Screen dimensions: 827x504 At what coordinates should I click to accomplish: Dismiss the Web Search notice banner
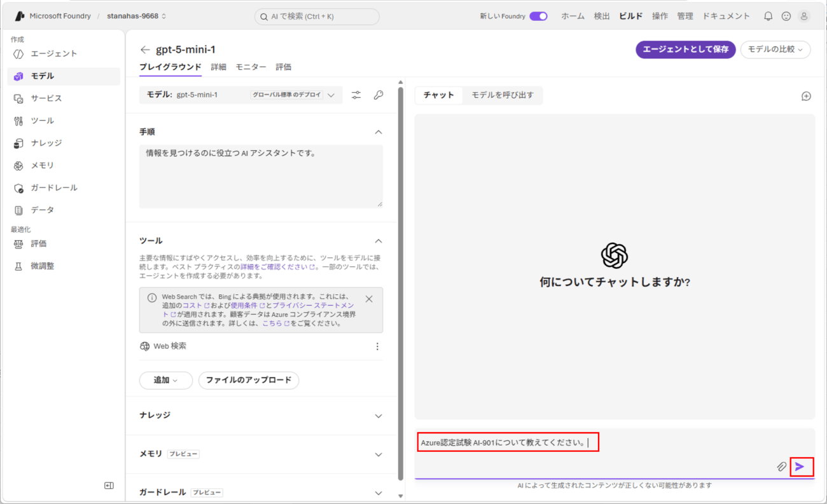(x=369, y=299)
